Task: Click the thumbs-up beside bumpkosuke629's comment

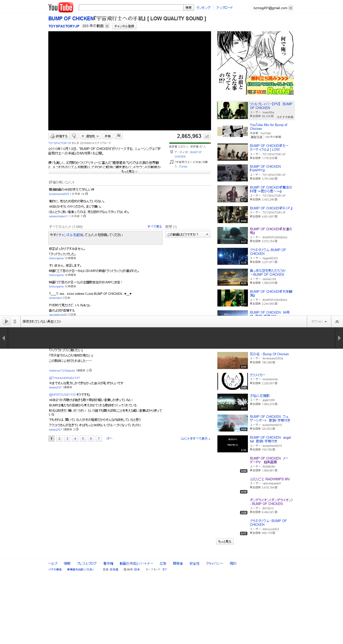Action: coord(86,194)
